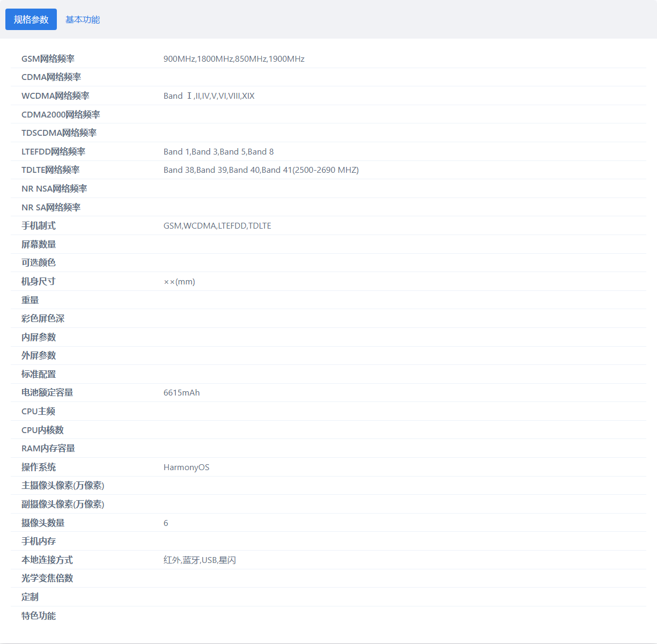Select GSM,WCDMA,LTEFDD,TDLTE value text

tap(217, 225)
